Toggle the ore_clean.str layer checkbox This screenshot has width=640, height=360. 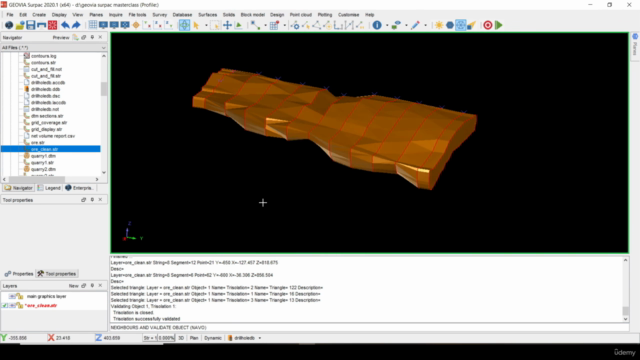(x=4, y=305)
